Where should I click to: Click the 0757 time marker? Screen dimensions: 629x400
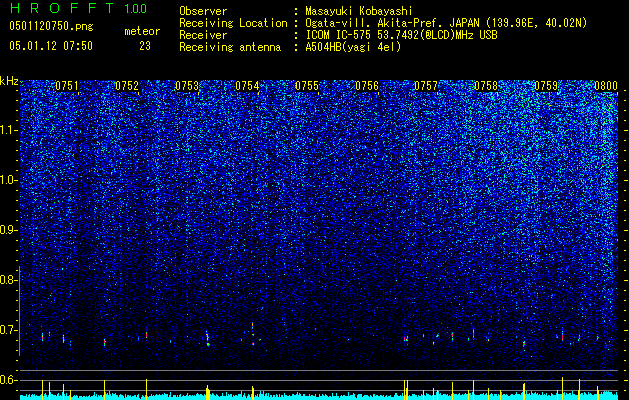pos(426,86)
